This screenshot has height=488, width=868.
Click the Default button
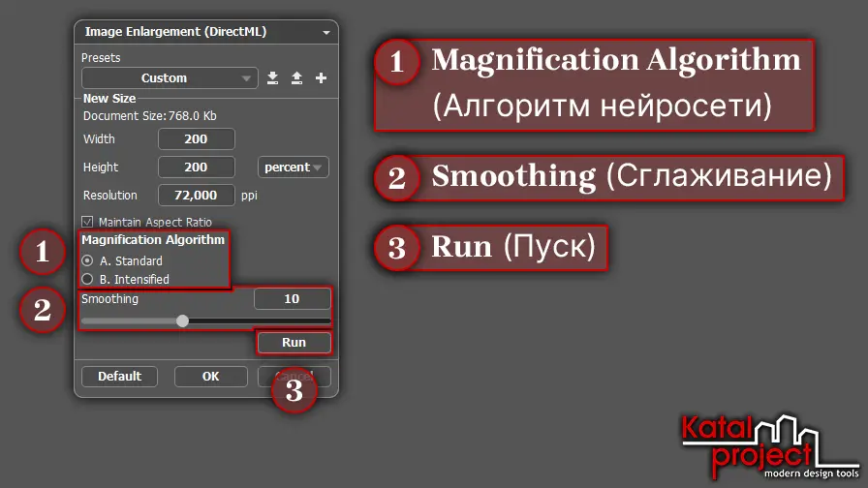click(119, 376)
